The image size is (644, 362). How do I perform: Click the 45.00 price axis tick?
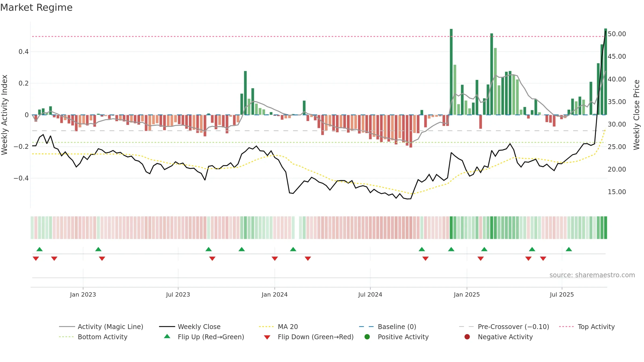[617, 56]
